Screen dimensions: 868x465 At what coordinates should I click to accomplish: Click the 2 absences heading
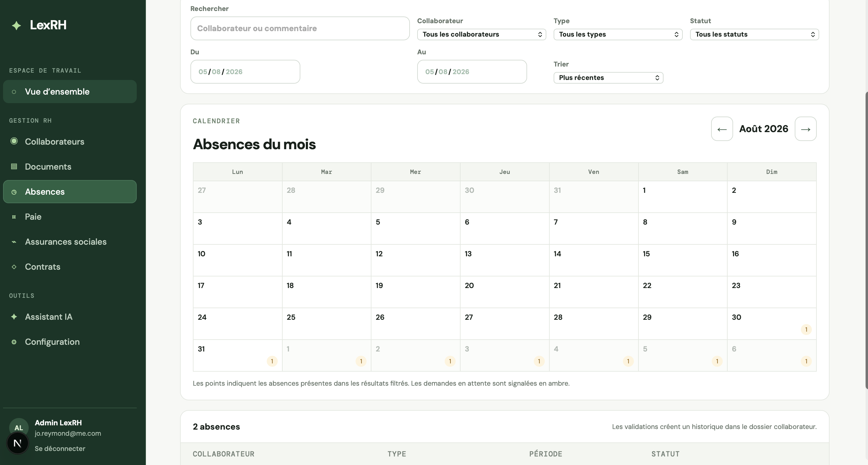pos(216,427)
